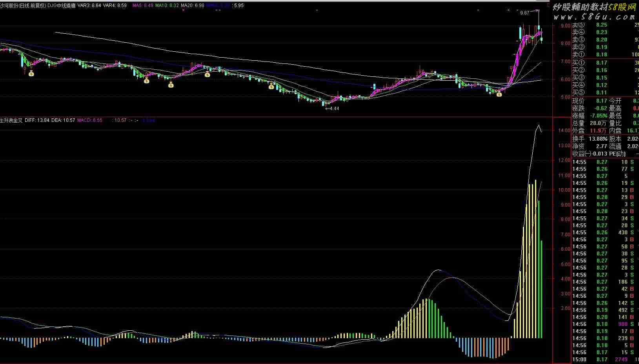Viewport: 639px width, 364px height.
Task: Select the 14:56 trade at 8.19 with 492 lots
Action: tap(605, 310)
